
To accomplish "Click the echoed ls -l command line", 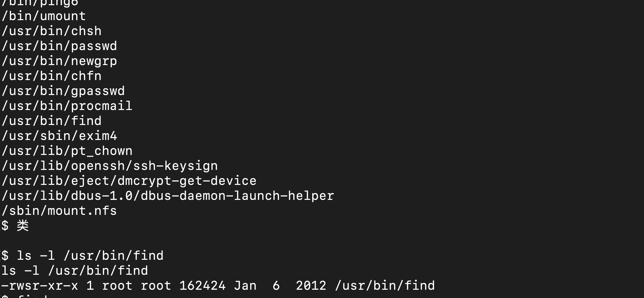I will click(75, 271).
